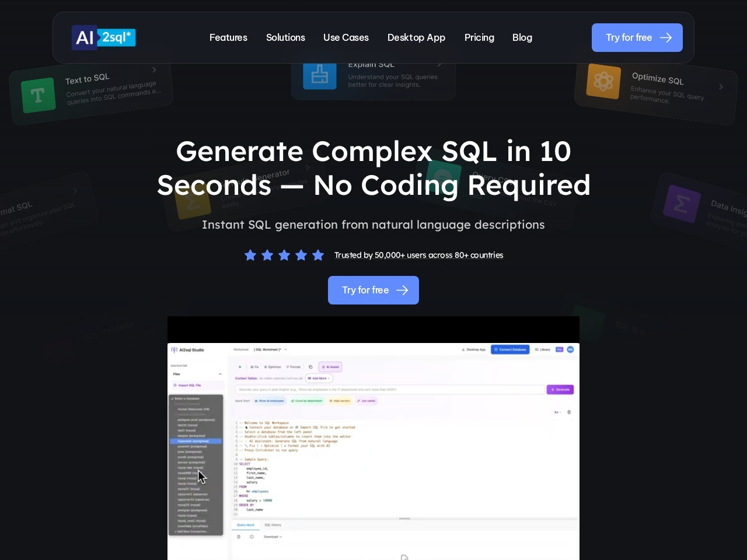Select the Optimize tool in the worksheet toolbar
The width and height of the screenshot is (747, 560).
coord(273,367)
